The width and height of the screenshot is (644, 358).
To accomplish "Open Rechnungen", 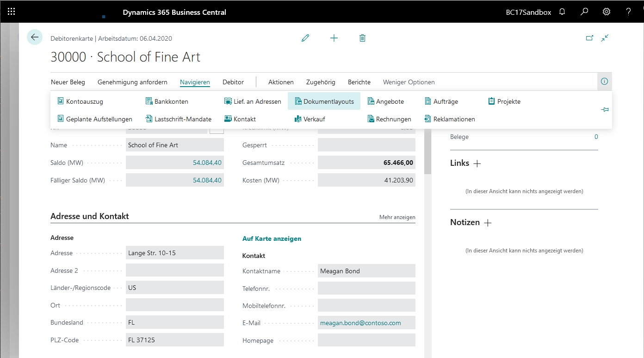I will click(389, 119).
